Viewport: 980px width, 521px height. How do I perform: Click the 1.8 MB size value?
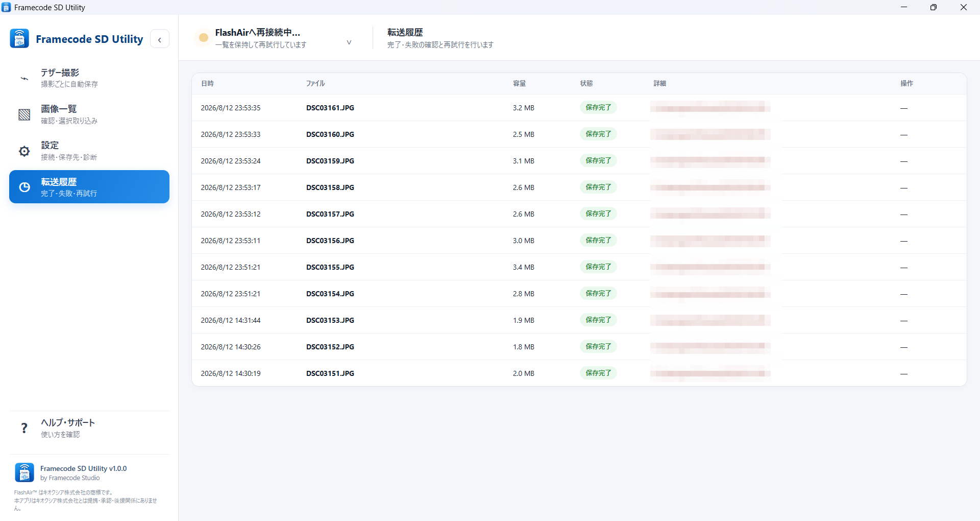coord(524,347)
